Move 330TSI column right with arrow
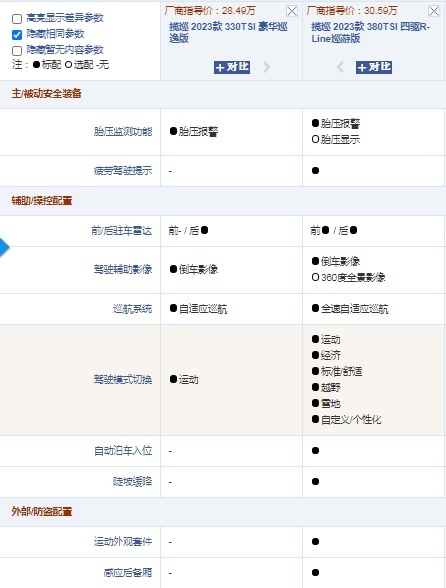The image size is (446, 588). pos(267,67)
